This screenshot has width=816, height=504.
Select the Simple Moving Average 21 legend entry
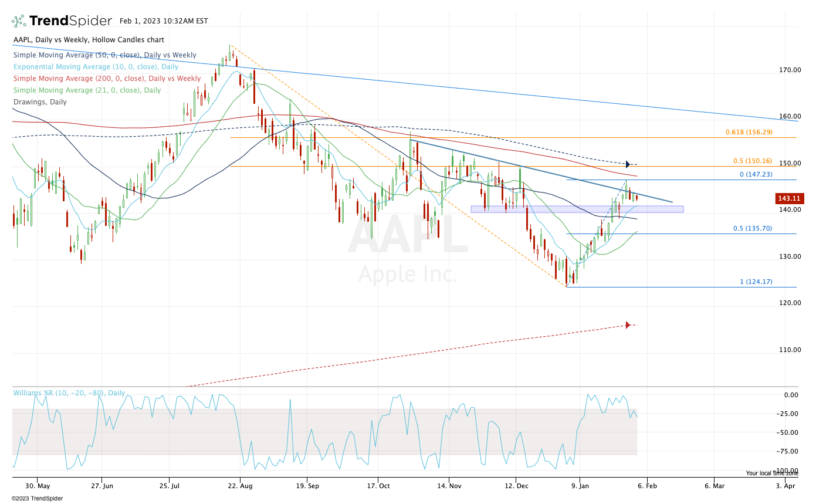[87, 90]
